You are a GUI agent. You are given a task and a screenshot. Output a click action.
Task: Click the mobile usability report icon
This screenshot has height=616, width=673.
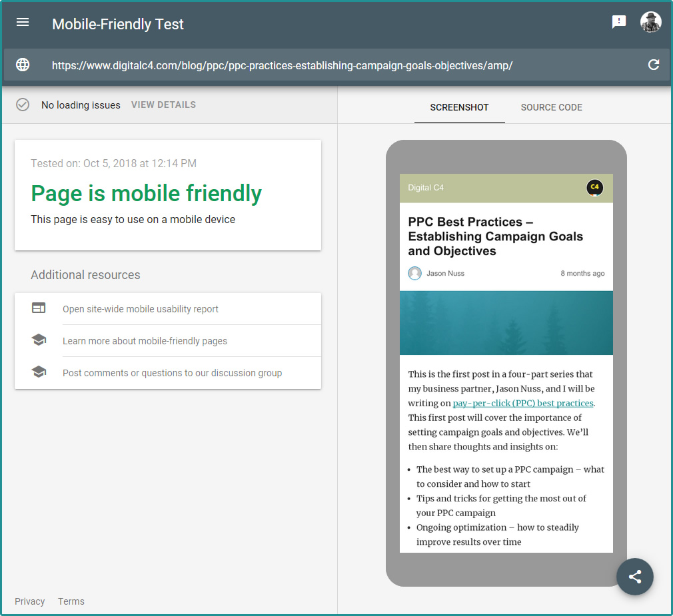pyautogui.click(x=39, y=308)
